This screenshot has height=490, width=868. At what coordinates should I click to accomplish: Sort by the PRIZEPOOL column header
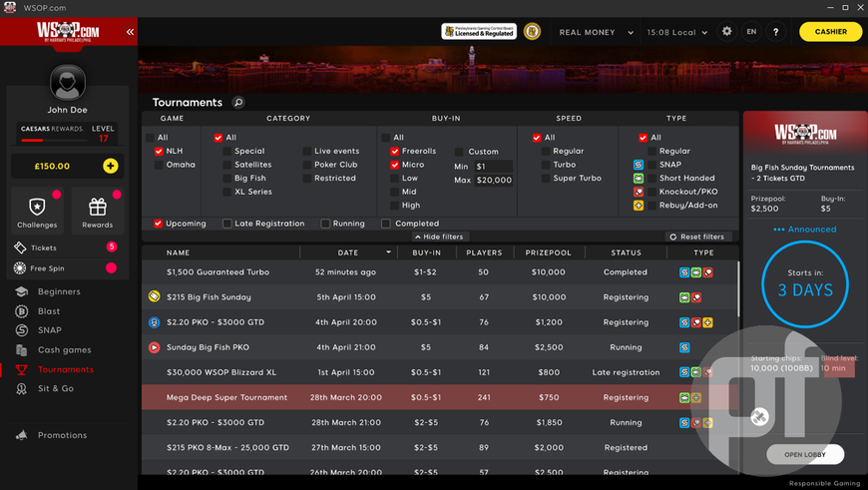[548, 252]
